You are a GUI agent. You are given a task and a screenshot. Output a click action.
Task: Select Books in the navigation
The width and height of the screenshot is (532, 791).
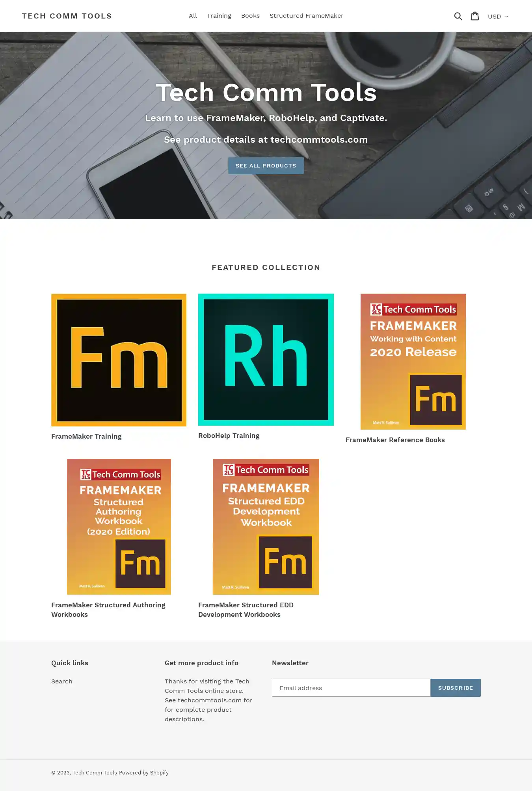coord(250,16)
